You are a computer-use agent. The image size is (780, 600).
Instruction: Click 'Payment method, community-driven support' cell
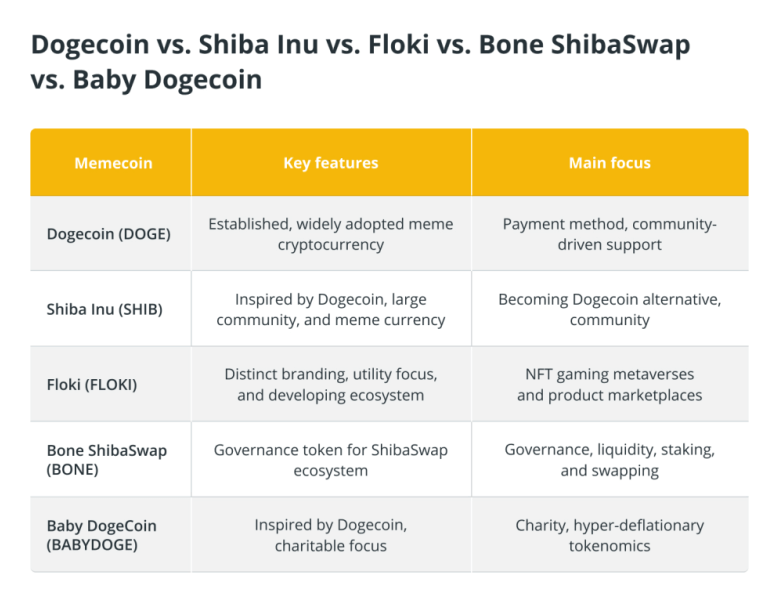tap(610, 234)
